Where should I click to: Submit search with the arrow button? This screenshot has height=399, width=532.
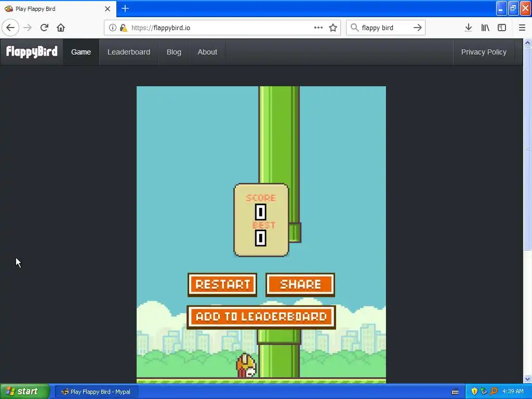[418, 28]
